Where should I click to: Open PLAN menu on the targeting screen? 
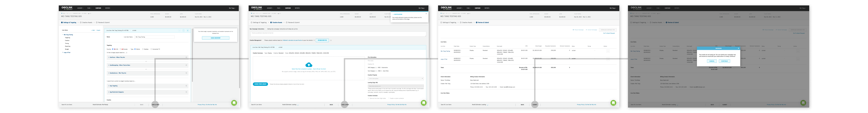(89, 8)
